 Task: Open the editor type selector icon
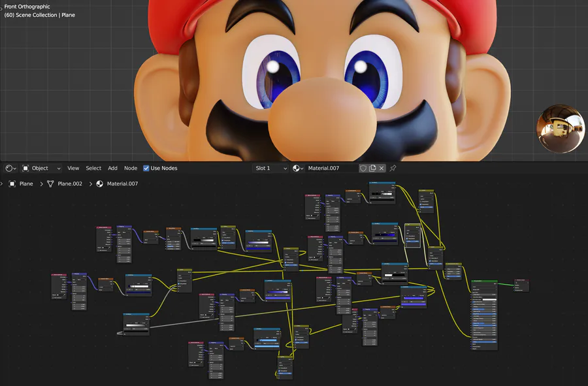tap(10, 169)
